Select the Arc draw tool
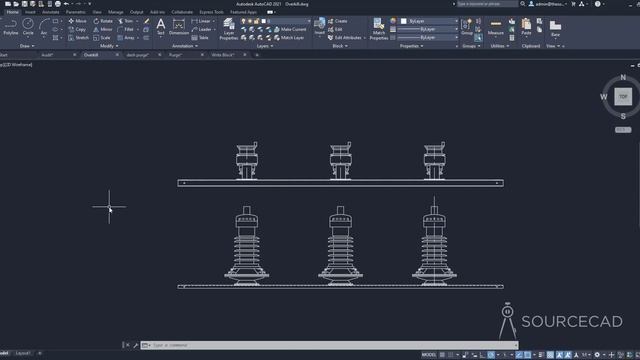Image resolution: width=640 pixels, height=360 pixels. coord(44,27)
